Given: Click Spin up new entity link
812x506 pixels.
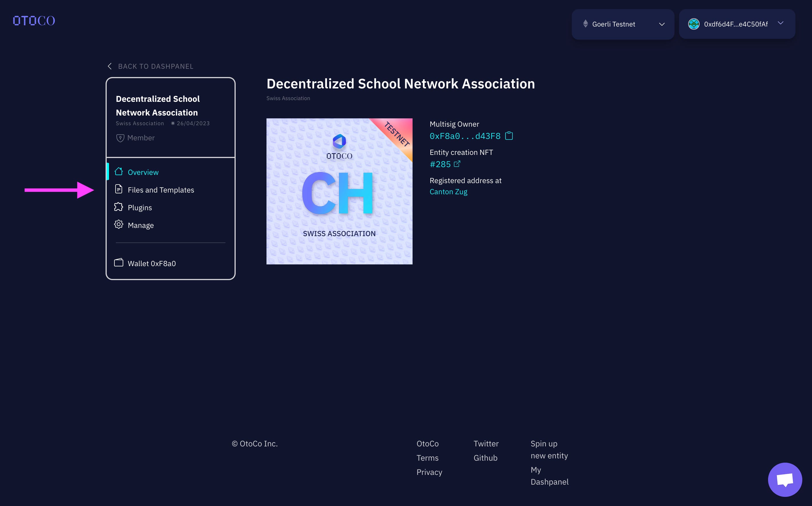Looking at the screenshot, I should tap(549, 450).
